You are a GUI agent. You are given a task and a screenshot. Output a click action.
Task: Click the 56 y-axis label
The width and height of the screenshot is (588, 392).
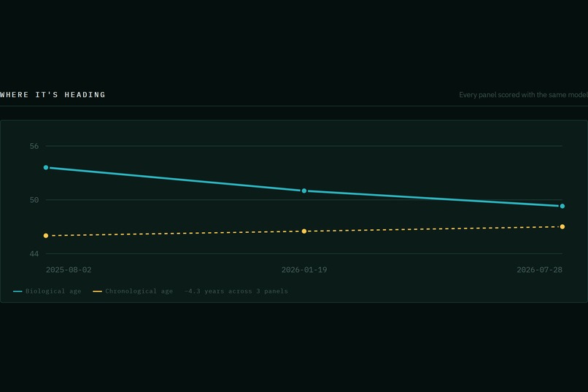click(x=34, y=146)
